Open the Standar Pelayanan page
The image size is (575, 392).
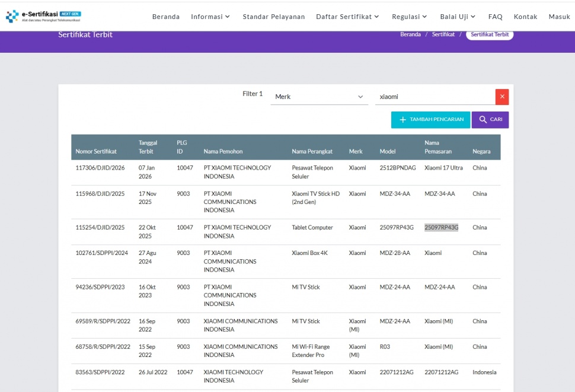274,17
